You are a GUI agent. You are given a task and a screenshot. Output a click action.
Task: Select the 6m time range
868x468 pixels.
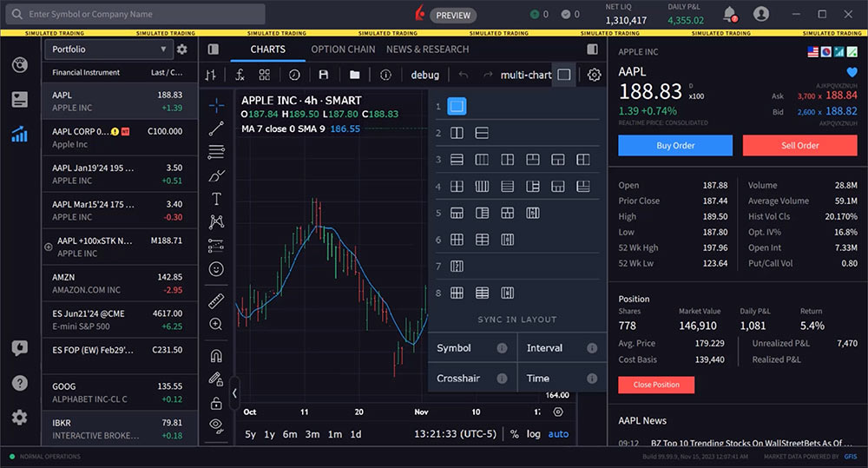point(290,434)
